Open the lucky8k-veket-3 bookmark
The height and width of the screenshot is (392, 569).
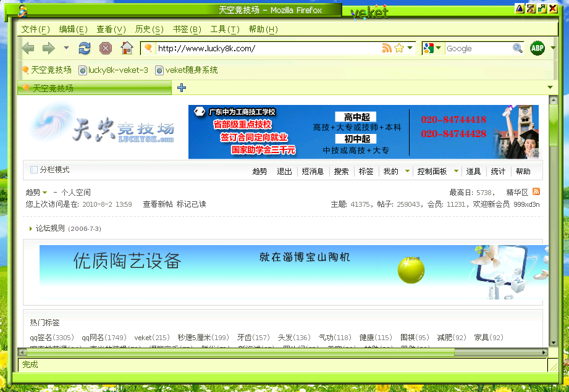[114, 70]
